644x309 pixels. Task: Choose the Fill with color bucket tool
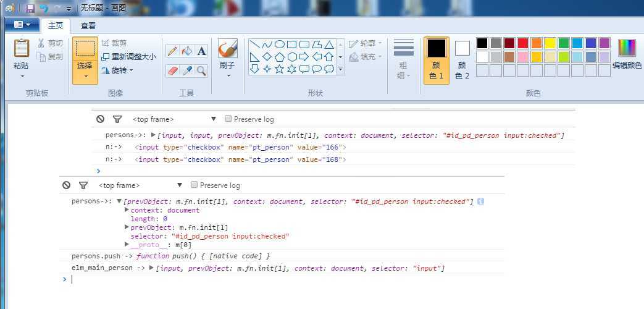click(x=187, y=51)
